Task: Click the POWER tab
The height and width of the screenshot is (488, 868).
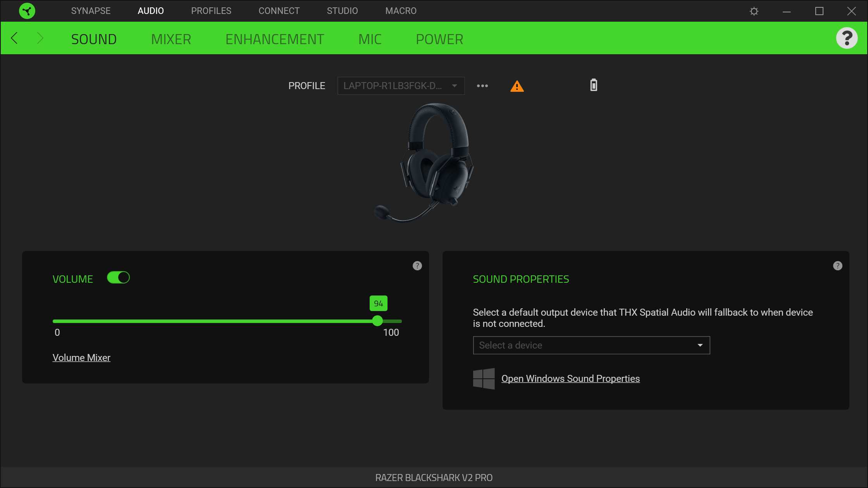Action: (x=439, y=38)
